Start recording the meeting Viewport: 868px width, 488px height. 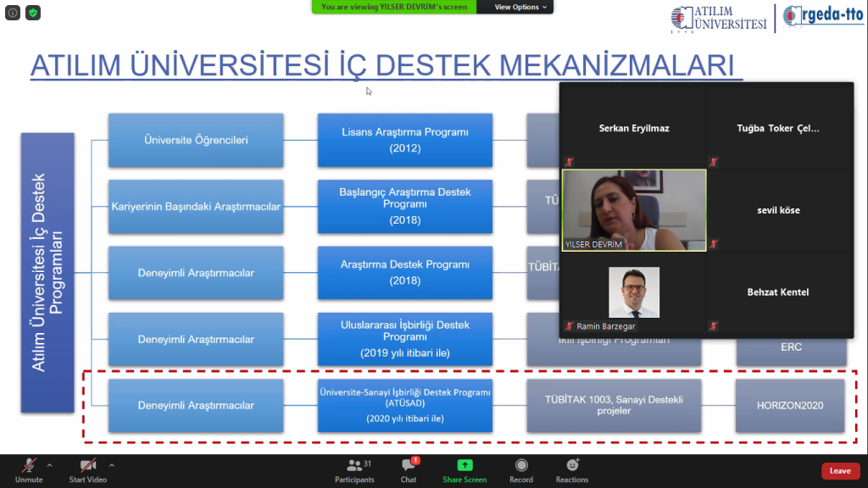(521, 470)
